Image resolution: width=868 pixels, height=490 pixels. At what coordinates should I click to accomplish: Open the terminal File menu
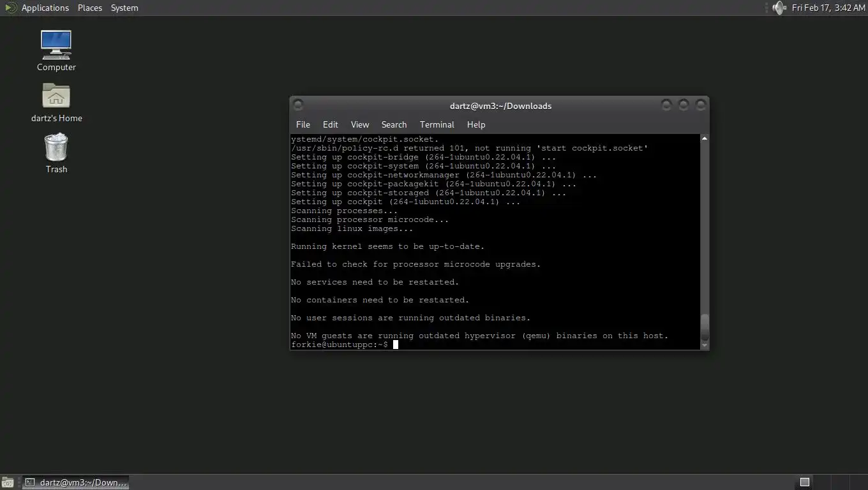(x=303, y=124)
